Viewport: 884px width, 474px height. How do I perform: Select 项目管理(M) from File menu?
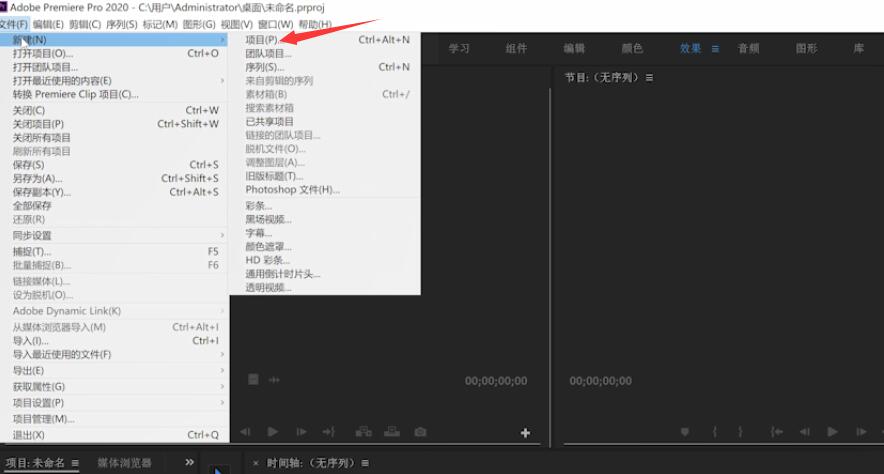(115, 419)
